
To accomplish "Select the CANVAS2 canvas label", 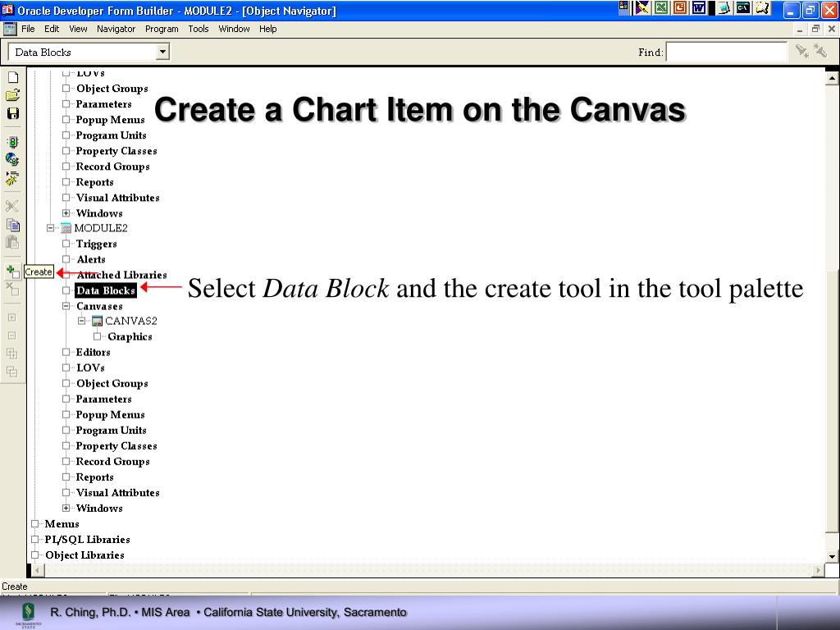I will click(x=131, y=321).
